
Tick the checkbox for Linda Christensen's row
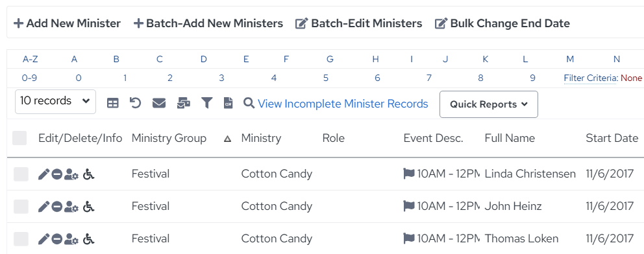(x=21, y=174)
